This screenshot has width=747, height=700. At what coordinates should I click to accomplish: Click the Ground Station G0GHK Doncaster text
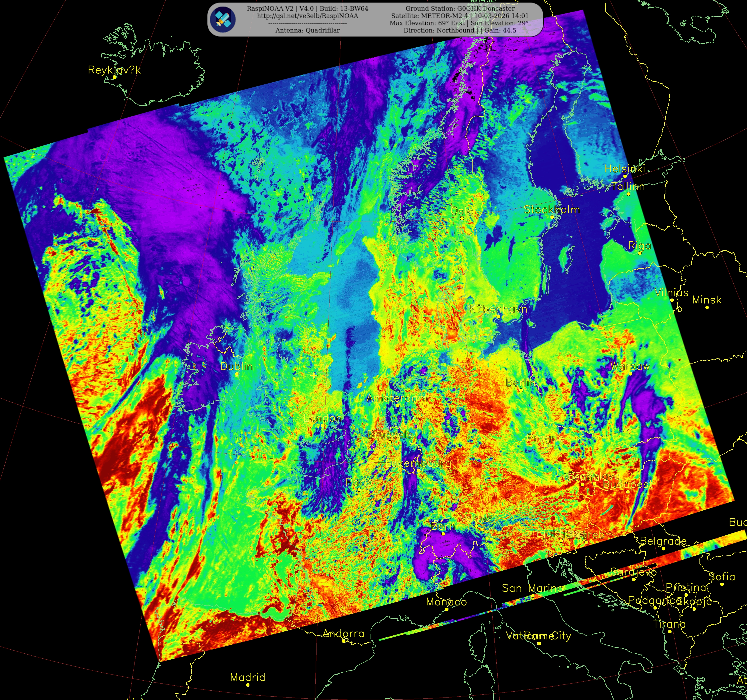[460, 8]
